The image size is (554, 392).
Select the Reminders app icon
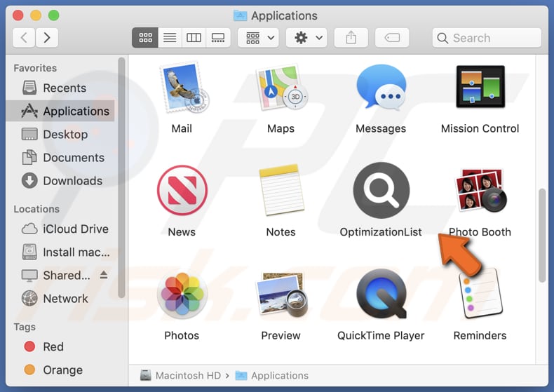[x=480, y=294]
